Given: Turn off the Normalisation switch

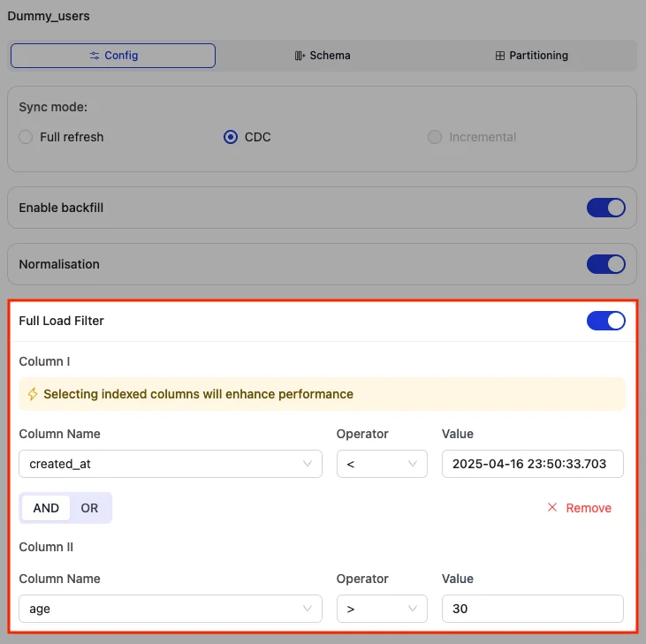Looking at the screenshot, I should [x=605, y=264].
